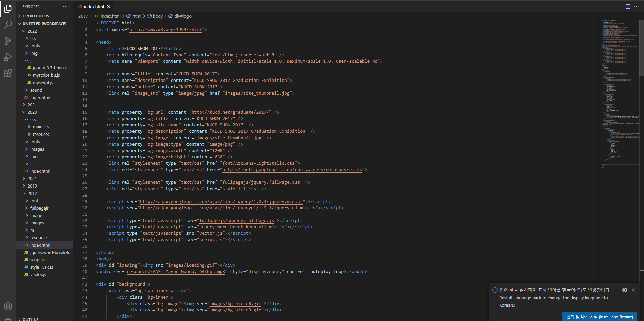The height and width of the screenshot is (321, 644).
Task: Collapse the 2020 folder
Action: [45, 112]
